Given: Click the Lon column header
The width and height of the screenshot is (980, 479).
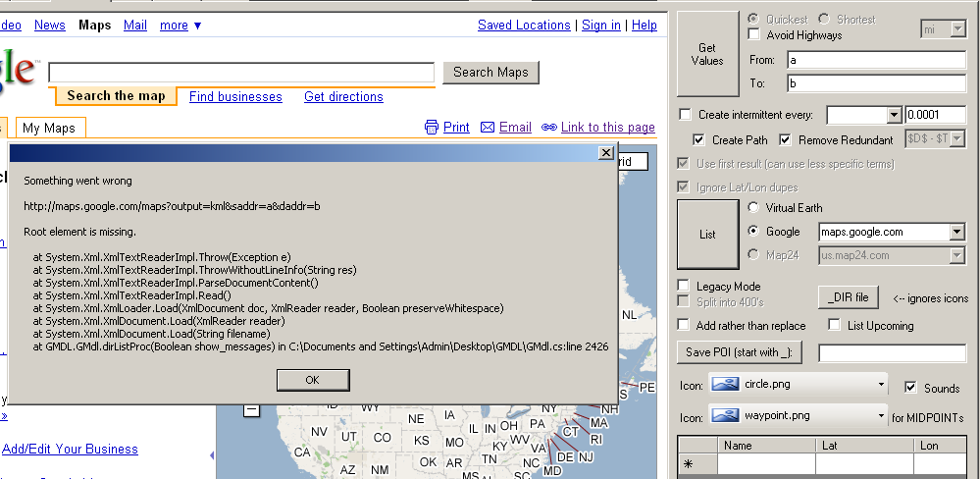Looking at the screenshot, I should pos(941,446).
